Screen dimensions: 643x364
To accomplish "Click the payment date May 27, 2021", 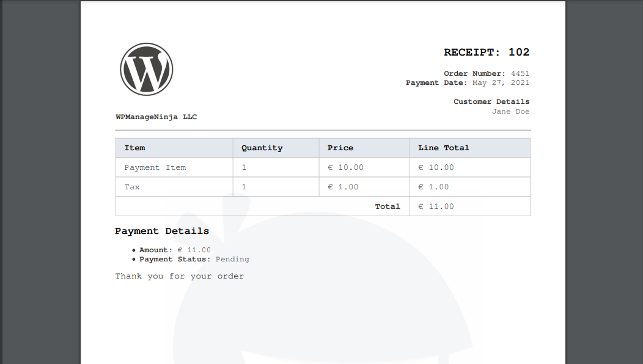I will pyautogui.click(x=501, y=82).
